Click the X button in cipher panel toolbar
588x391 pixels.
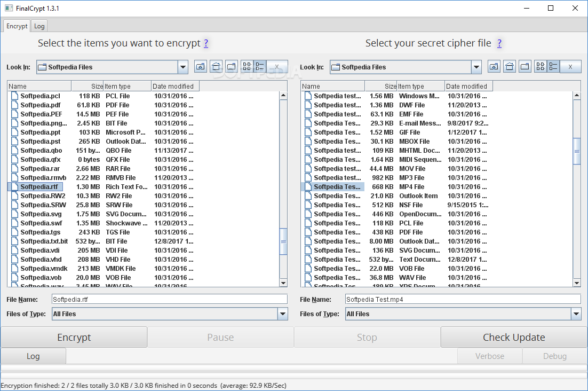(570, 67)
